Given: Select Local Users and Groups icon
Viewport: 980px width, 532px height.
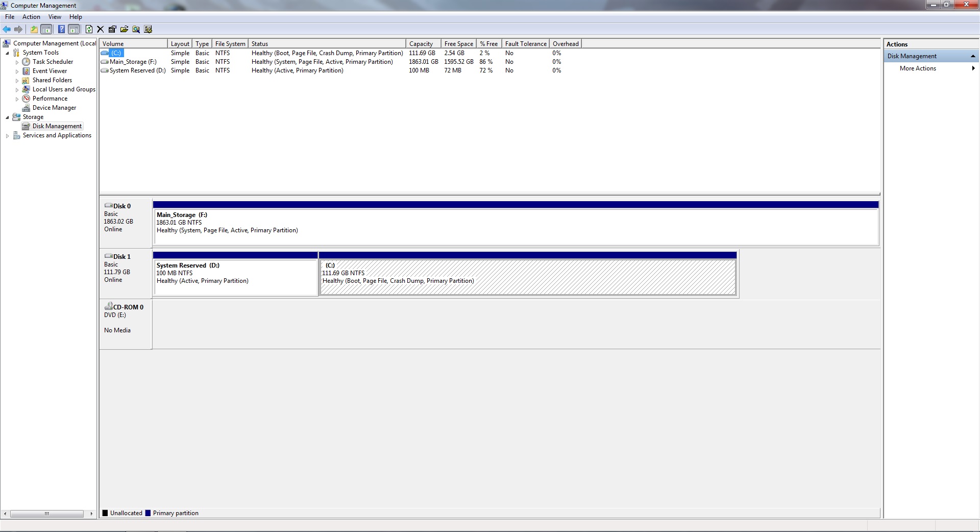Looking at the screenshot, I should [x=26, y=89].
